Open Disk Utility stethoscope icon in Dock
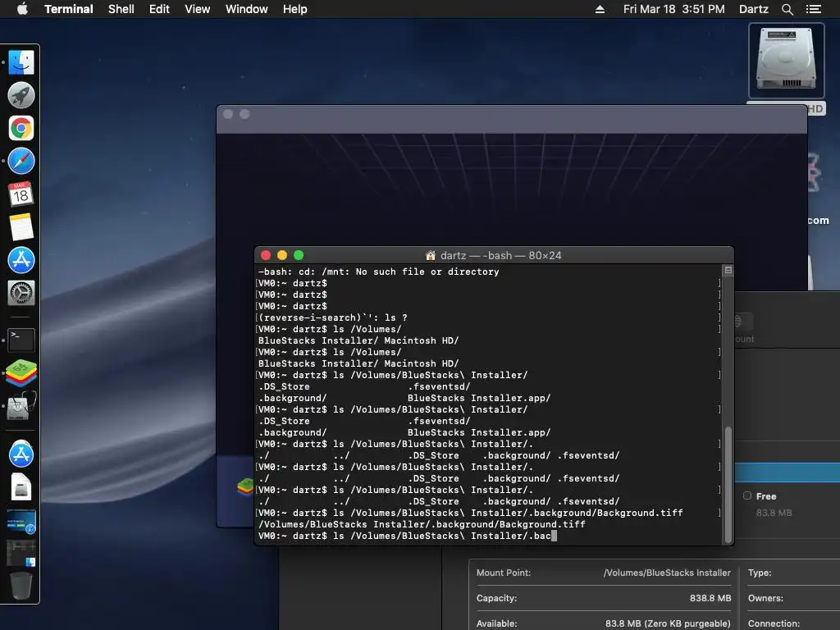This screenshot has height=630, width=840. [x=21, y=405]
